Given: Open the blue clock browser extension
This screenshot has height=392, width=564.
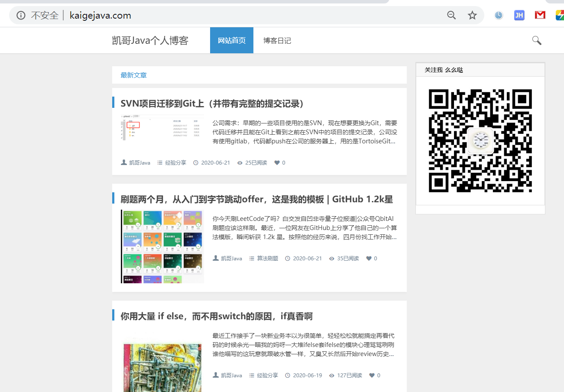Looking at the screenshot, I should [x=499, y=16].
